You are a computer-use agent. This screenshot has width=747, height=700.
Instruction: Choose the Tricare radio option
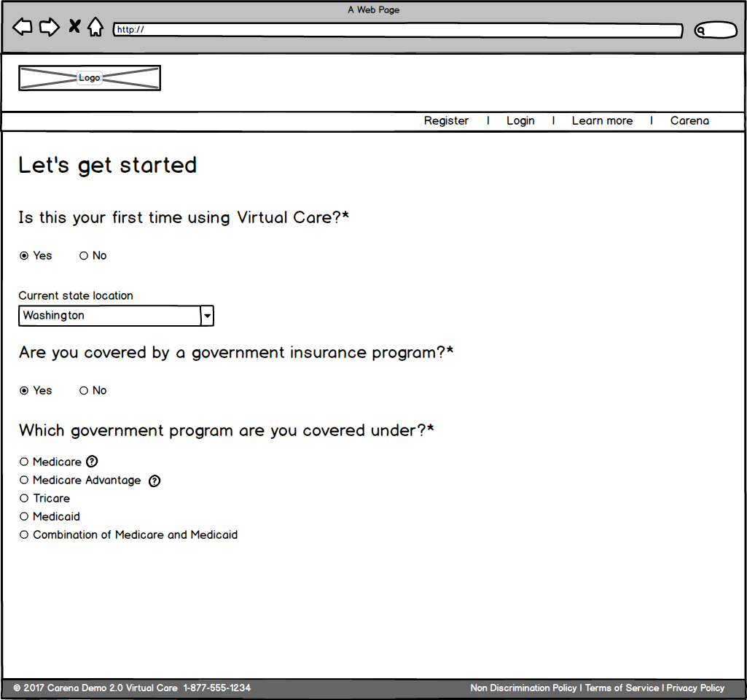coord(44,498)
